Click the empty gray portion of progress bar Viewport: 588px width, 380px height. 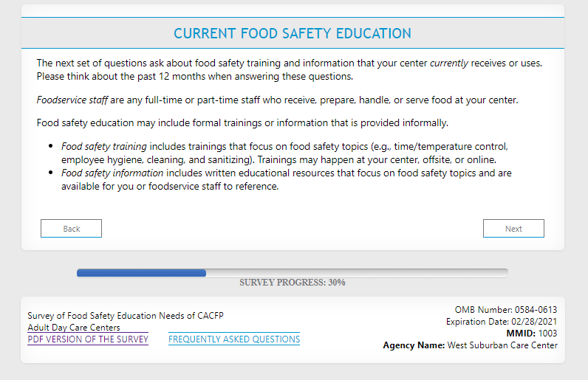click(x=356, y=273)
